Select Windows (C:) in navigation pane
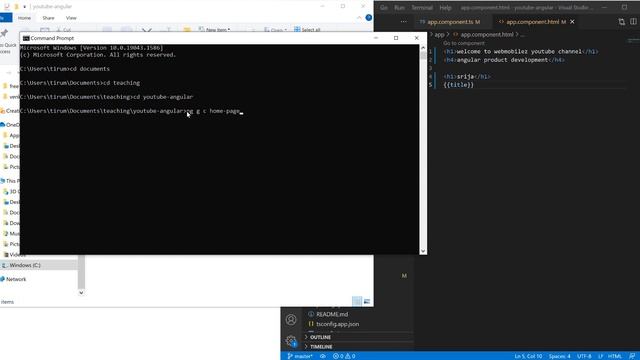This screenshot has width=640, height=360. [24, 265]
